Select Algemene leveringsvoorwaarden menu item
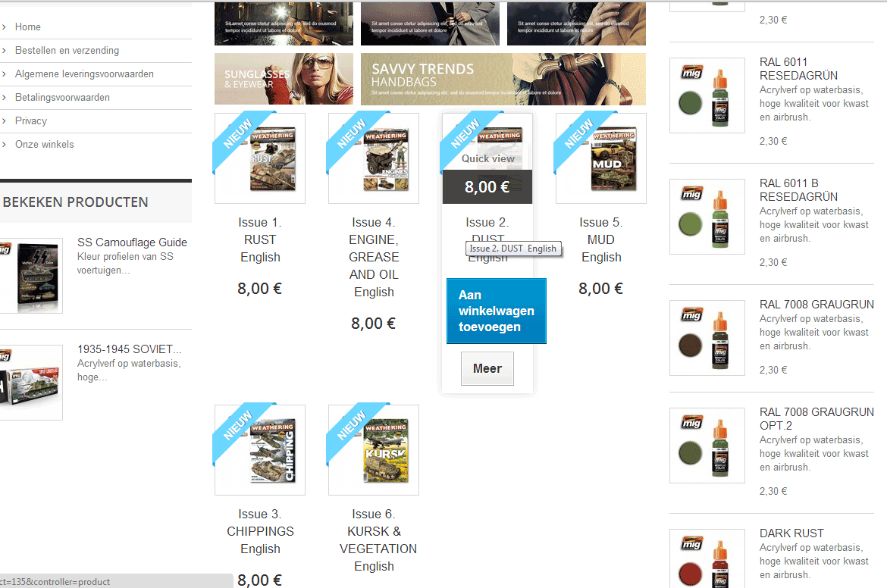The image size is (887, 588). pyautogui.click(x=84, y=74)
